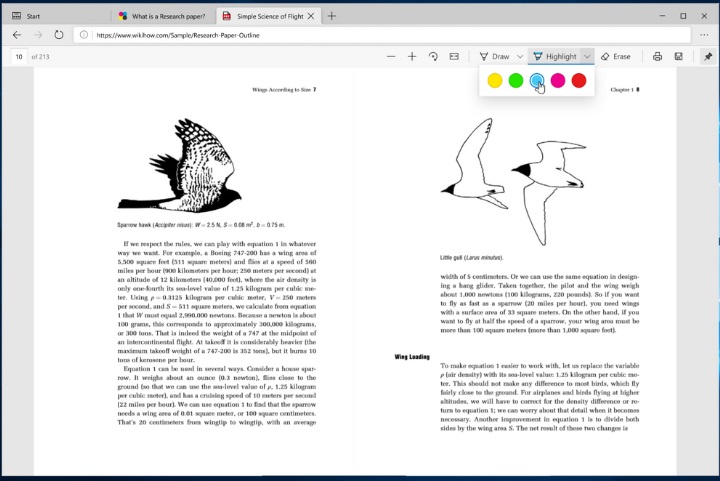Select the Simple Science of Flight tab
Screen dimensions: 720x481
pos(269,16)
